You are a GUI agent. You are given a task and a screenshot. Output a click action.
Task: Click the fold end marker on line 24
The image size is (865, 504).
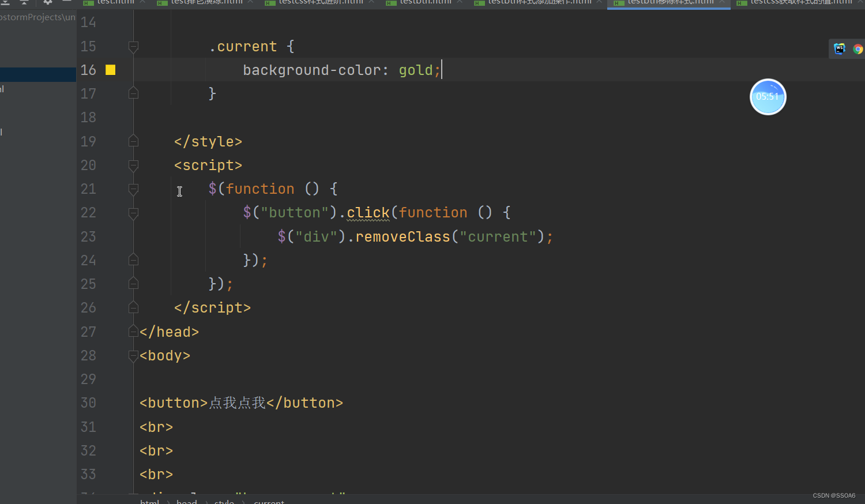tap(133, 260)
